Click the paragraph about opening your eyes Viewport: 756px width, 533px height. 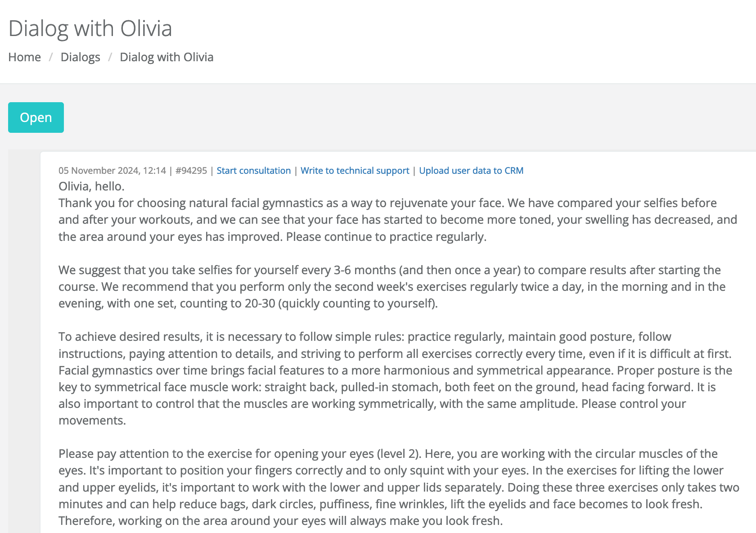(399, 487)
